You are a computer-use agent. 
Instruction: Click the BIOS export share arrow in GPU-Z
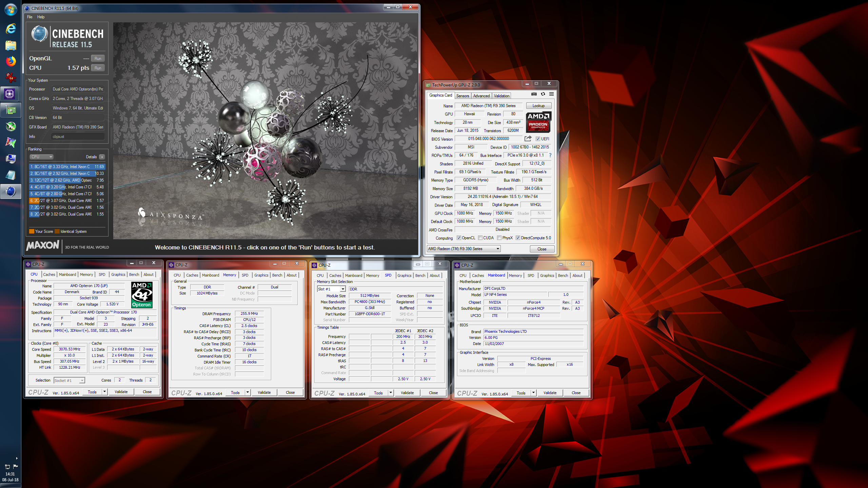528,139
